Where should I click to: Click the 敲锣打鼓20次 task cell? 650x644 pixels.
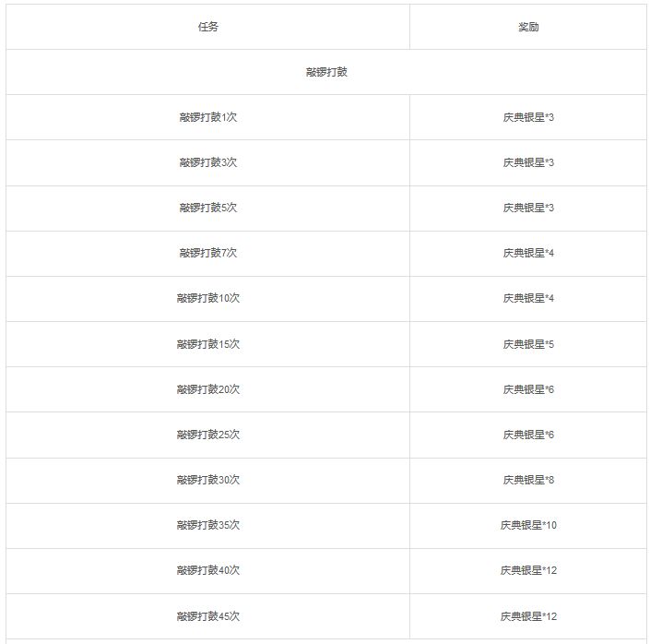tap(208, 389)
